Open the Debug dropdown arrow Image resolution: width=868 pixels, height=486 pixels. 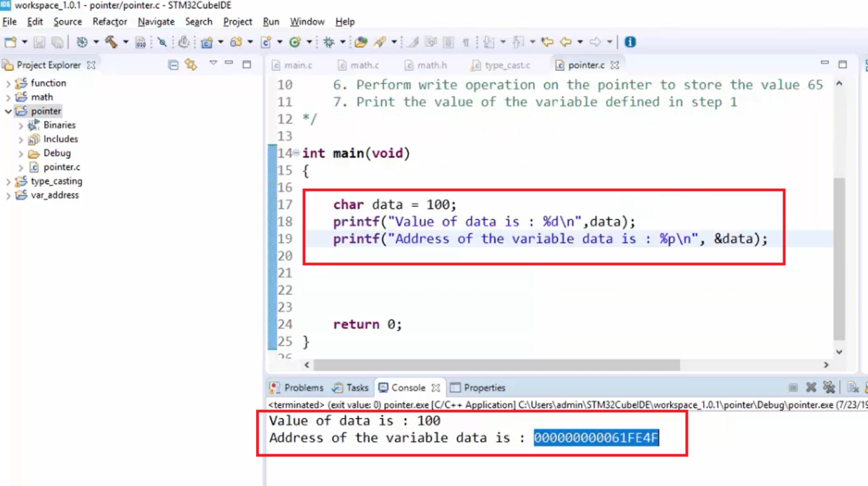coord(343,42)
